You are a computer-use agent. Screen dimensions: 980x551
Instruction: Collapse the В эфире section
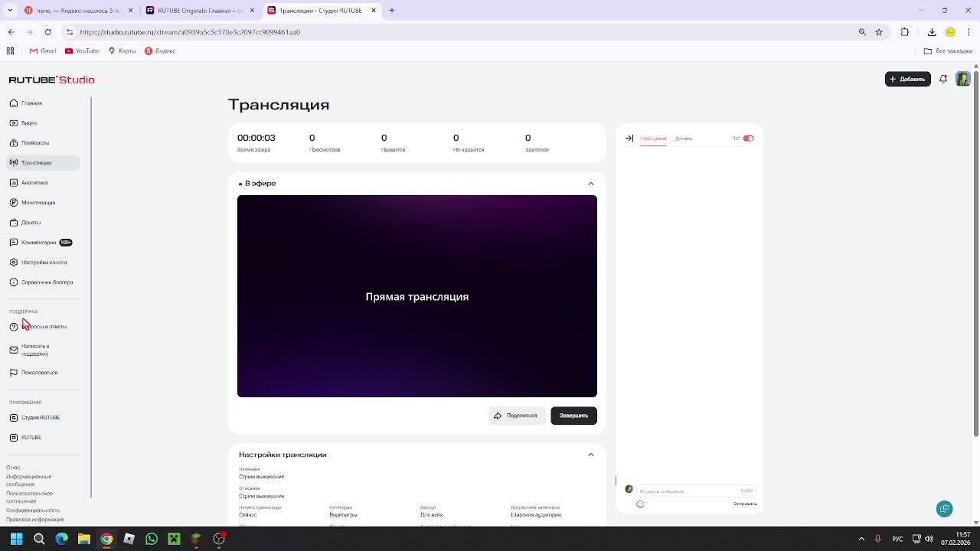(x=590, y=184)
